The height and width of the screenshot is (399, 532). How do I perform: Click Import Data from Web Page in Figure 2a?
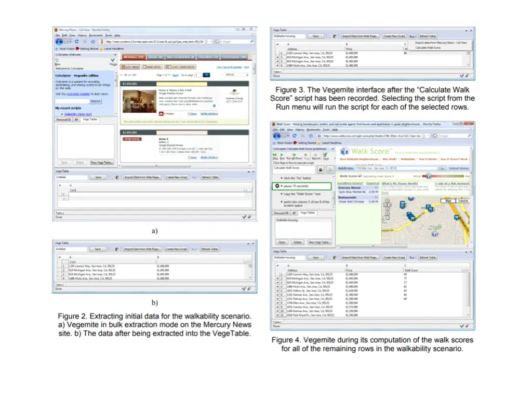coord(142,178)
